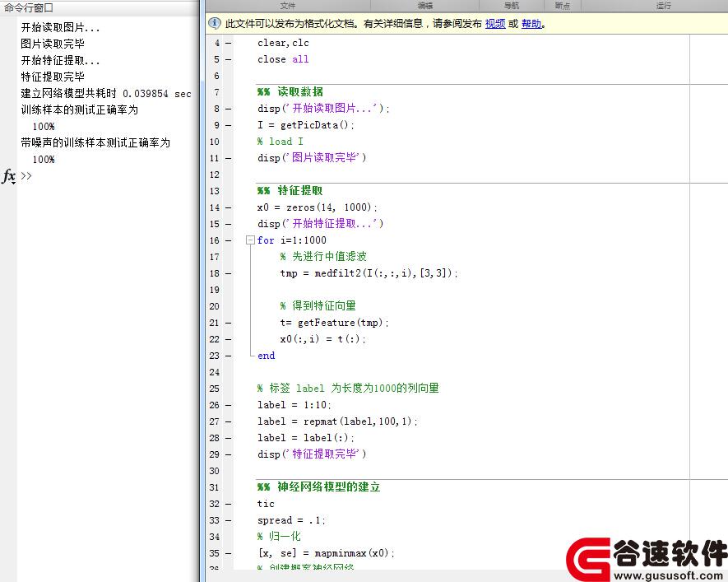728x582 pixels.
Task: Set breakpoint at line 22 dash
Action: pos(228,339)
